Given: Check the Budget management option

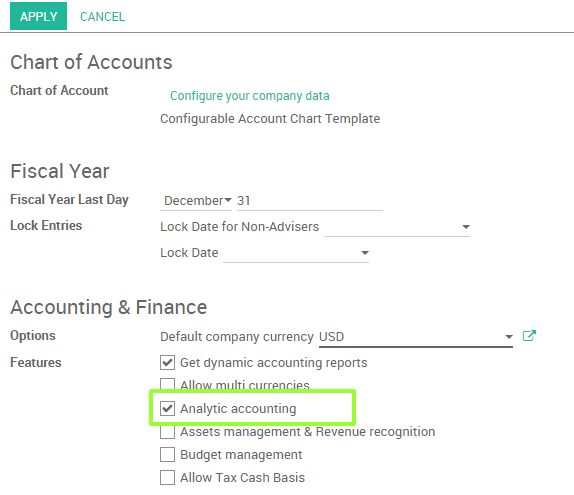Looking at the screenshot, I should (167, 454).
